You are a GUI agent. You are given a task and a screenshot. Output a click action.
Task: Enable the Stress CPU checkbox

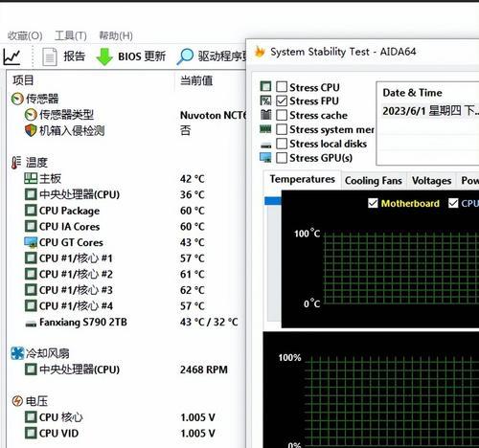(x=282, y=87)
